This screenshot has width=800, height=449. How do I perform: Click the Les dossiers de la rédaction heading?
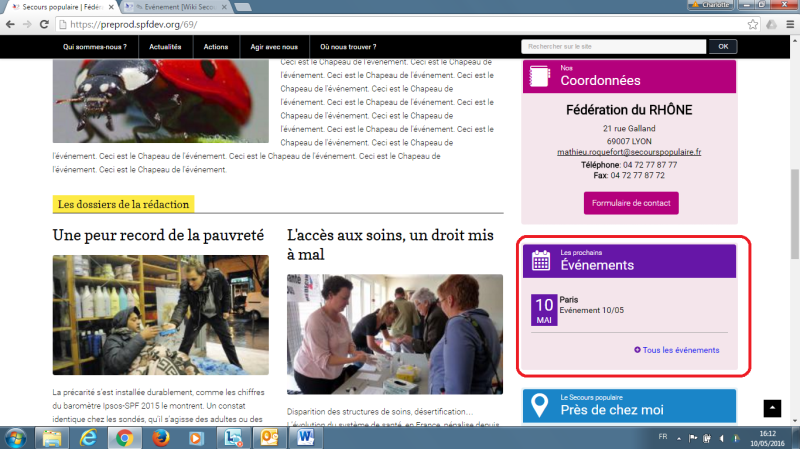tap(123, 204)
